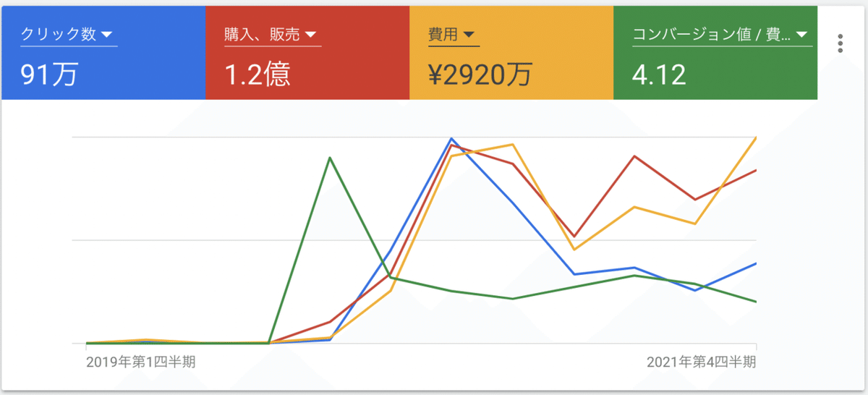Click the 購入、販売 label text
The height and width of the screenshot is (395, 868).
click(x=262, y=34)
